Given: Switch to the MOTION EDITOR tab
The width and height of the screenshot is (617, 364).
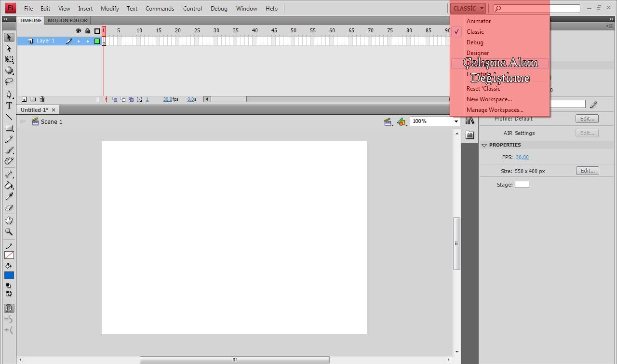Looking at the screenshot, I should (67, 20).
